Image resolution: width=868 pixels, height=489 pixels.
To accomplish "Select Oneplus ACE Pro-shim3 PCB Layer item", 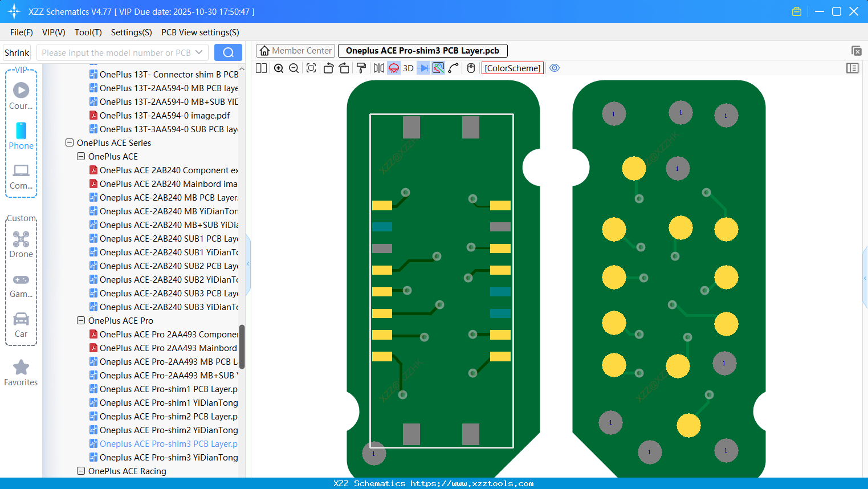I will point(164,443).
